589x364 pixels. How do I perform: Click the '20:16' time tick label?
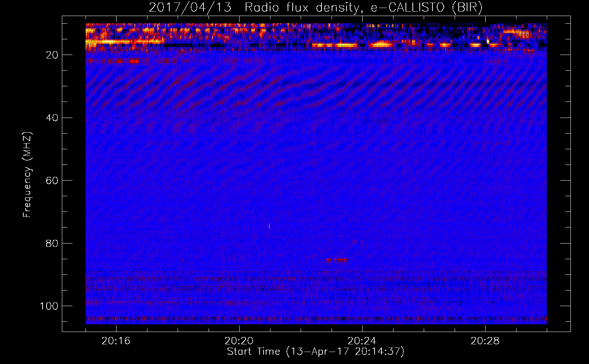116,341
